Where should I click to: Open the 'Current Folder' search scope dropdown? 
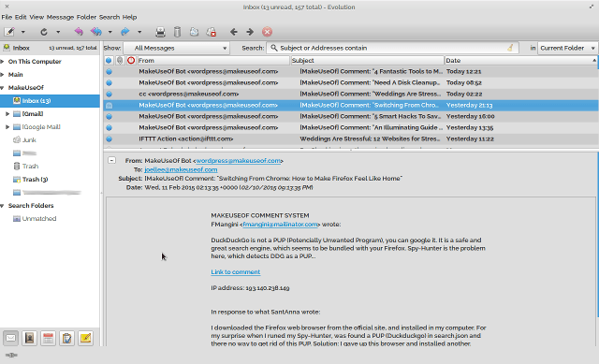[x=568, y=48]
